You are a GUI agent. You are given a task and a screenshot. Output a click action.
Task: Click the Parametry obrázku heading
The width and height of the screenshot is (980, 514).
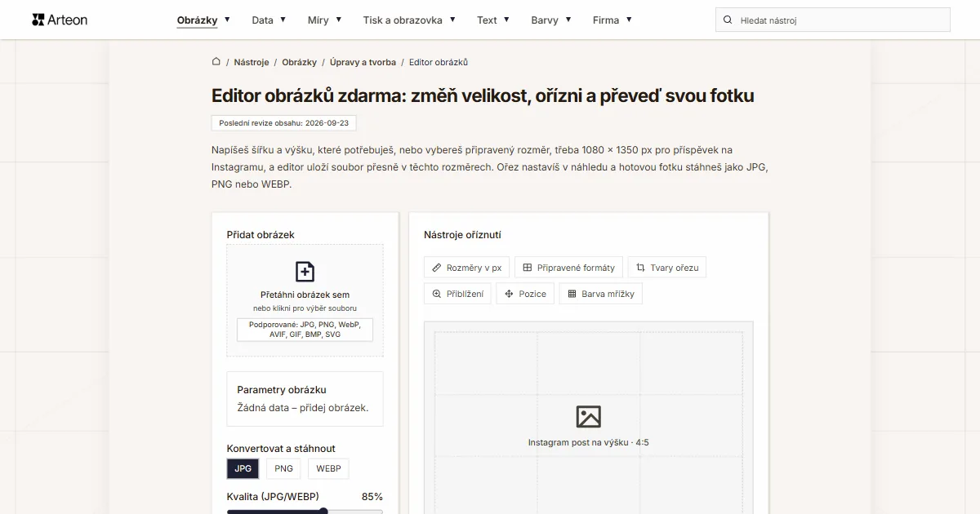coord(282,390)
